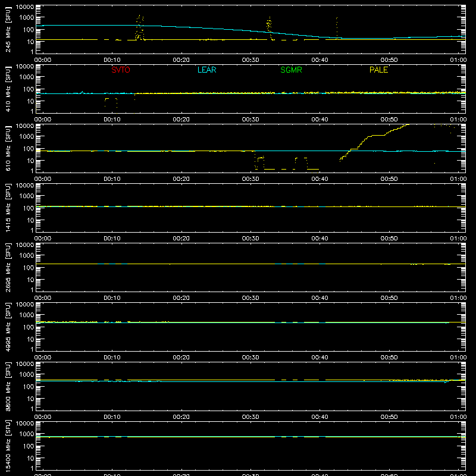This screenshot has width=476, height=476.
Task: Click the green SGMR station label
Action: pos(291,70)
